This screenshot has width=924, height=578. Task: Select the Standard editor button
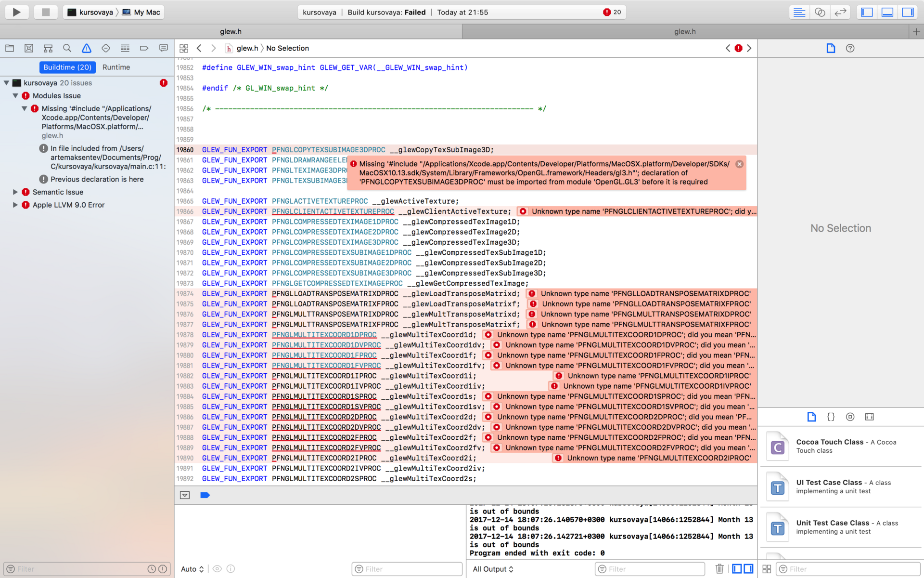[799, 12]
